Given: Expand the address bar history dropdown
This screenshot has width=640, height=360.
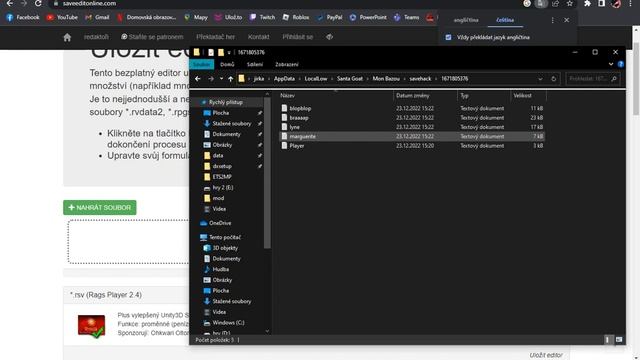Looking at the screenshot, I should (540, 79).
